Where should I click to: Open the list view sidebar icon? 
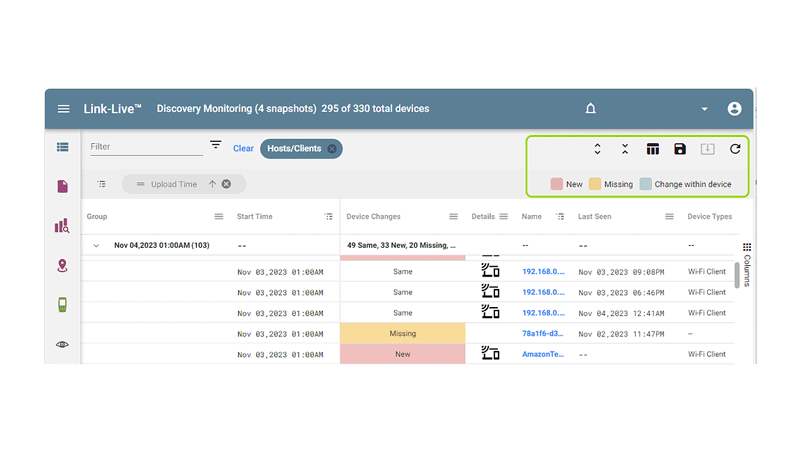coord(62,147)
